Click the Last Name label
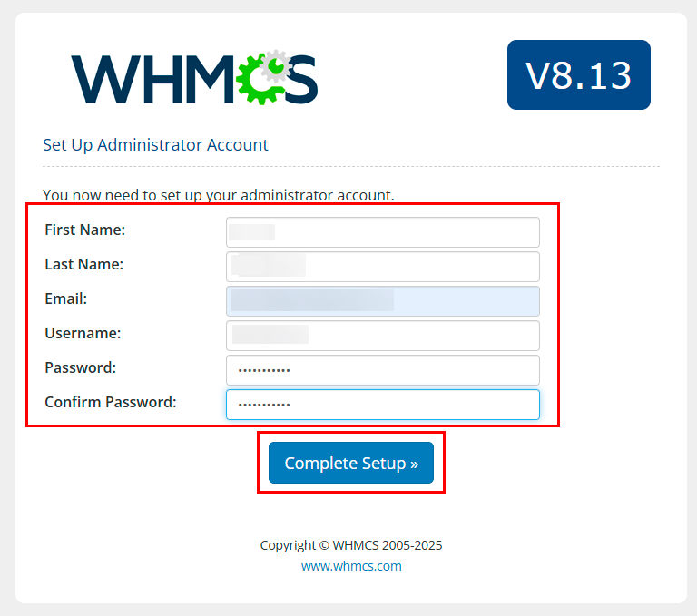 point(84,264)
